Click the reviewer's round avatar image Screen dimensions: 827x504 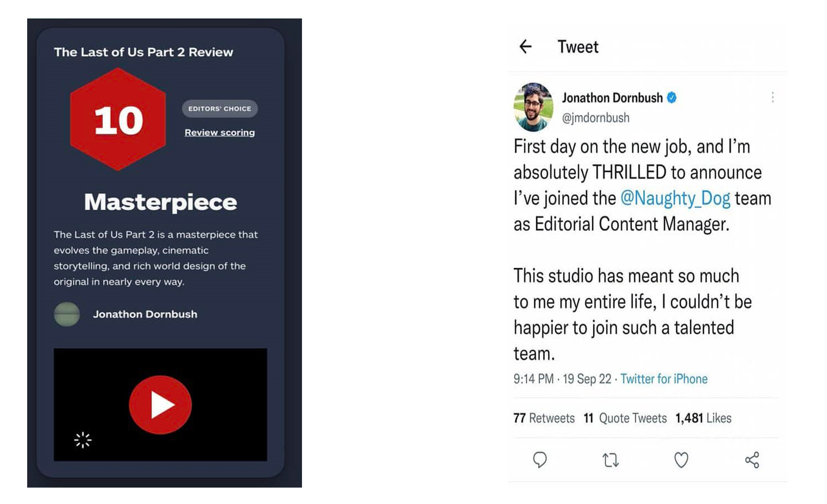click(x=67, y=314)
